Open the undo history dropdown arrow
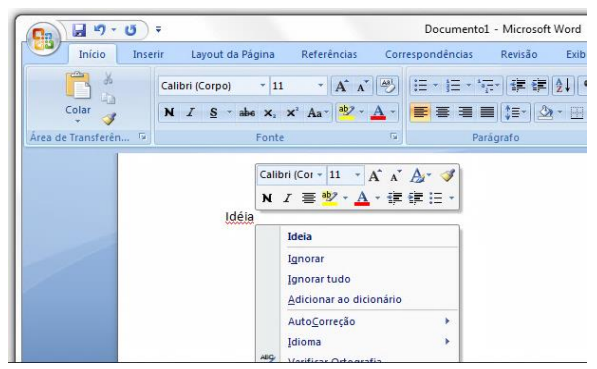 113,29
